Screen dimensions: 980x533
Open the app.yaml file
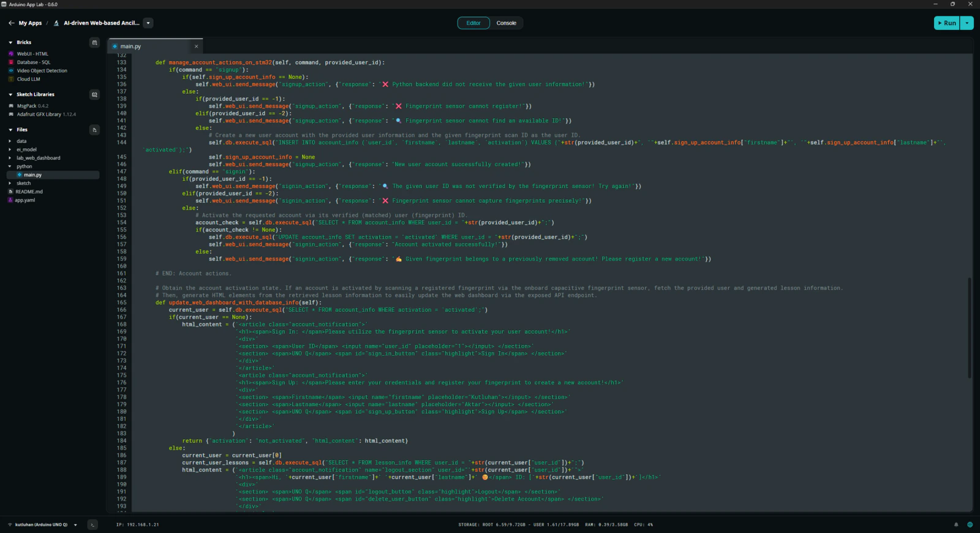[x=24, y=200]
